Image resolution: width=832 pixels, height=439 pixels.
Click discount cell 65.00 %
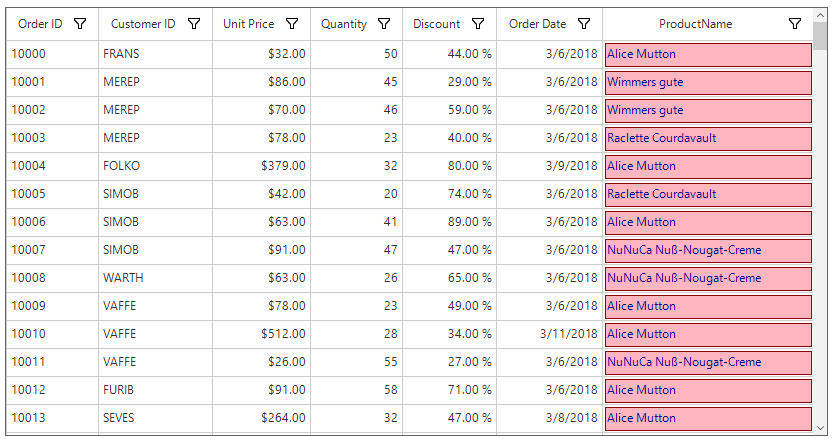click(449, 278)
